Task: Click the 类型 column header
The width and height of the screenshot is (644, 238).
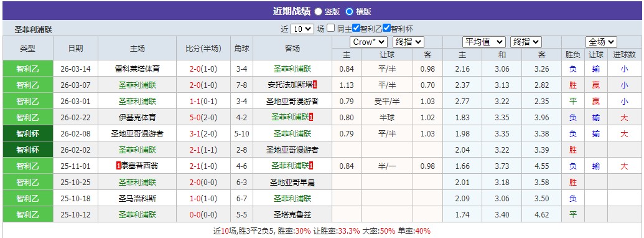Action: click(28, 48)
